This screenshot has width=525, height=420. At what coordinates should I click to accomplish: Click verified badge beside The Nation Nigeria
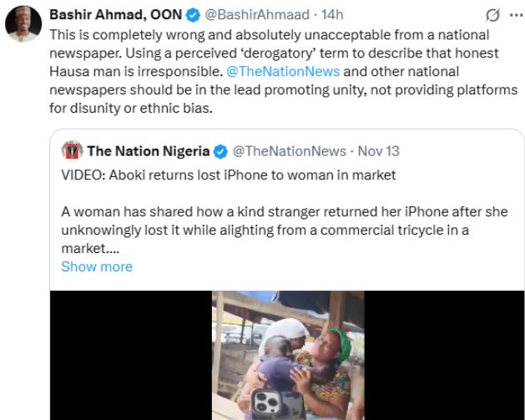pos(221,151)
